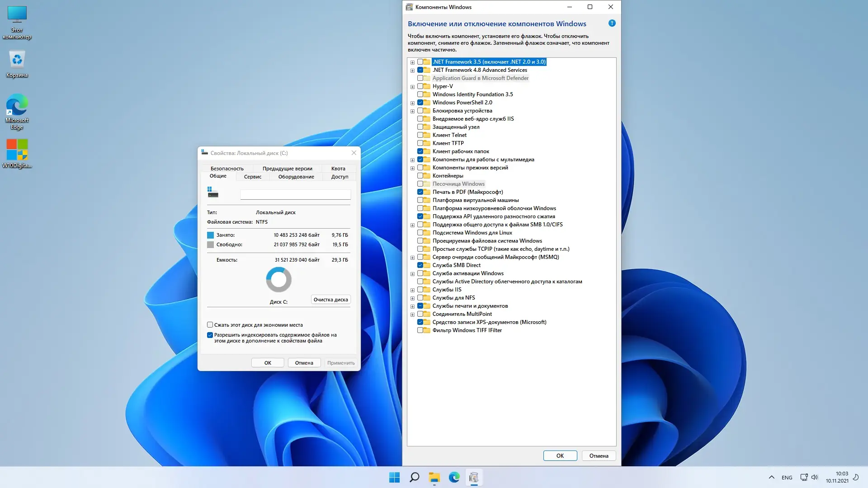Click the blue Занято color square

click(x=210, y=235)
